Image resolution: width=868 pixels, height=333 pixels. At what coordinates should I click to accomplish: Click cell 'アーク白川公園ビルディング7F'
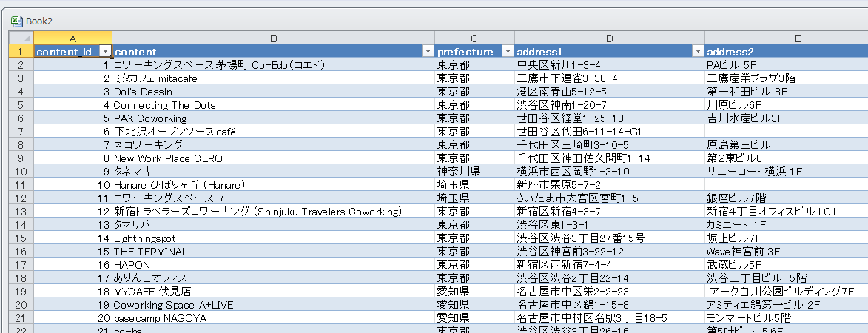(786, 290)
